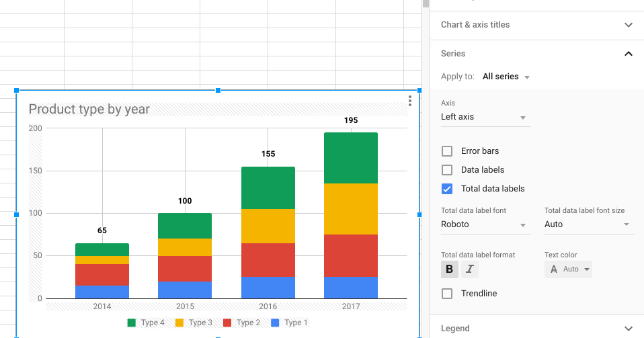Collapse the Series section
This screenshot has height=338, width=644.
click(628, 54)
